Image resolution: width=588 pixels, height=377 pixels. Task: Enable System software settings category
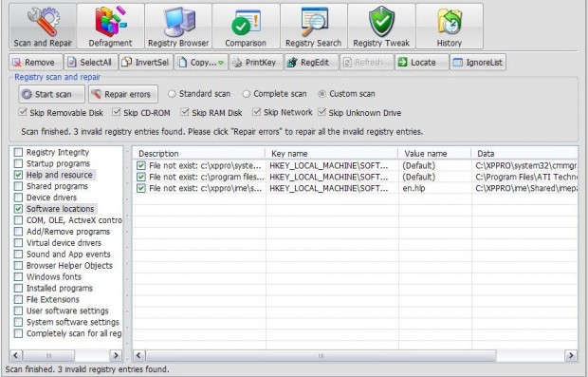18,322
